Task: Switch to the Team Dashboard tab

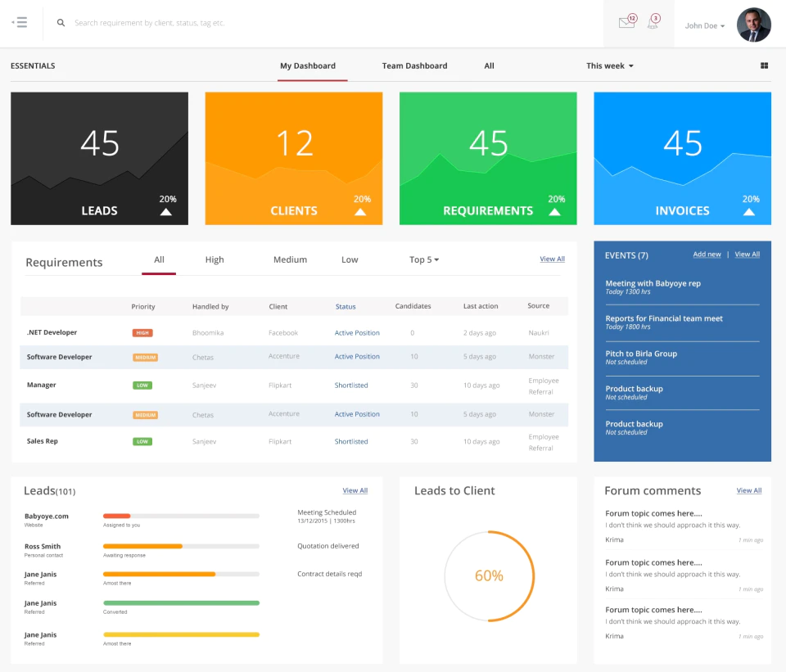Action: [x=414, y=65]
